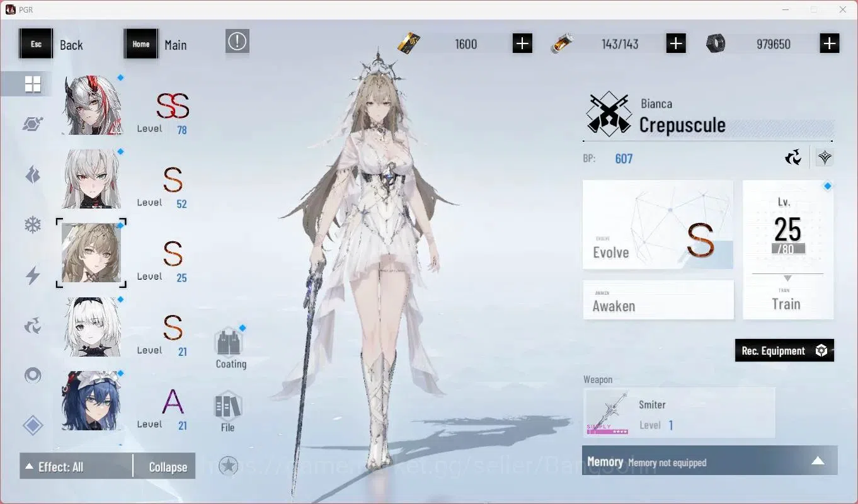The image size is (858, 504).
Task: Select SS-rank level 78 character portrait
Action: 92,105
